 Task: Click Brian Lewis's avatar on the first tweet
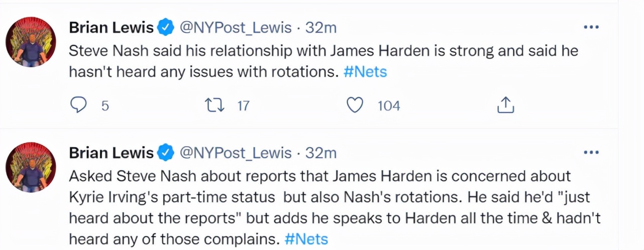31,42
